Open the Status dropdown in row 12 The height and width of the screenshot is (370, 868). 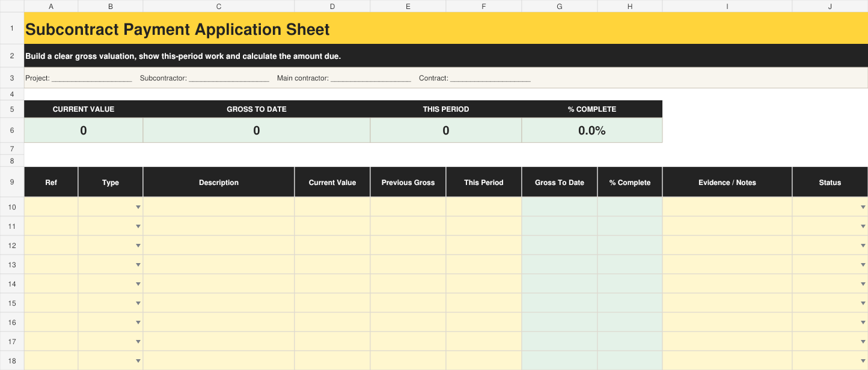863,246
